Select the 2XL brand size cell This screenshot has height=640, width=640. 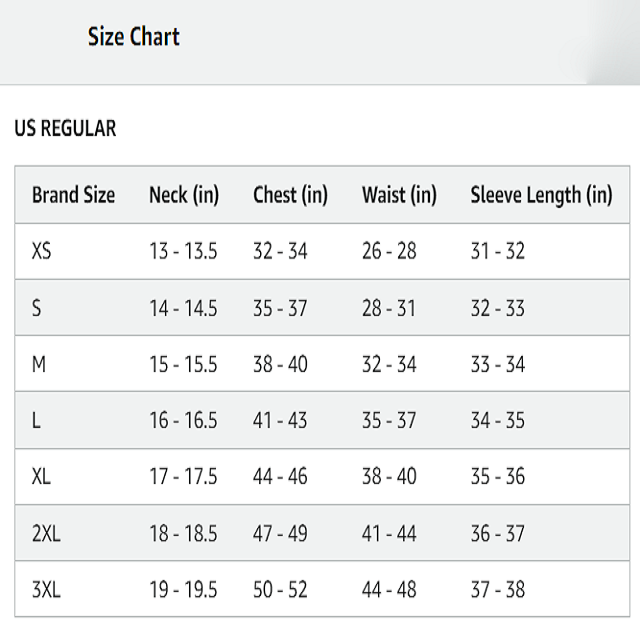(46, 534)
